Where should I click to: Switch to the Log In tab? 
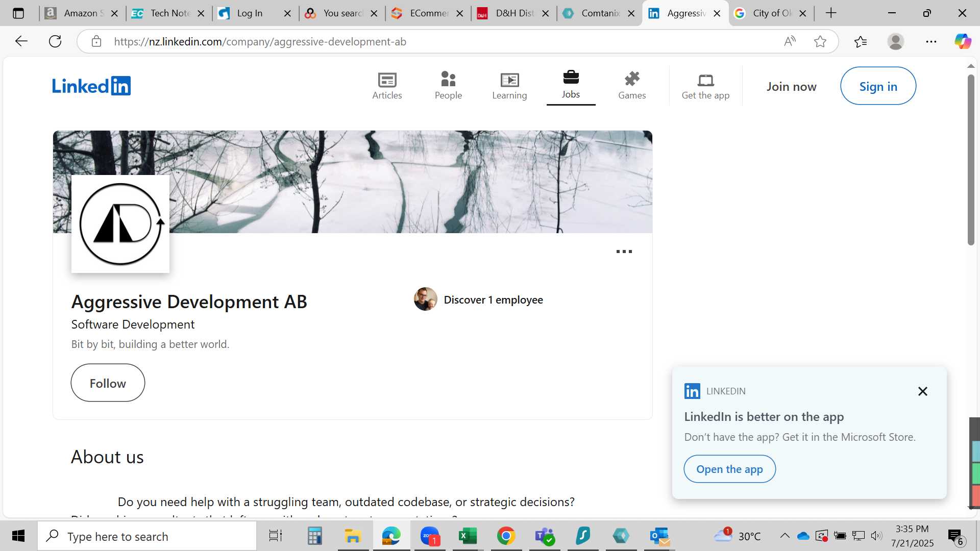[254, 13]
